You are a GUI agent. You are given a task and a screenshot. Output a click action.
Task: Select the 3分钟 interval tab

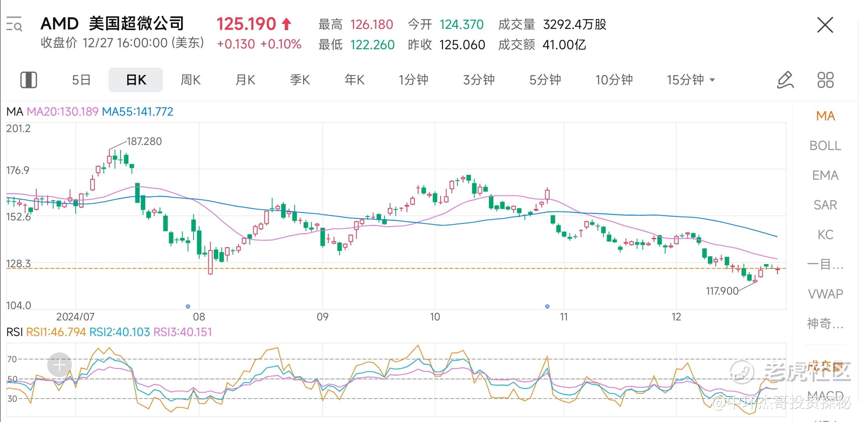(479, 80)
